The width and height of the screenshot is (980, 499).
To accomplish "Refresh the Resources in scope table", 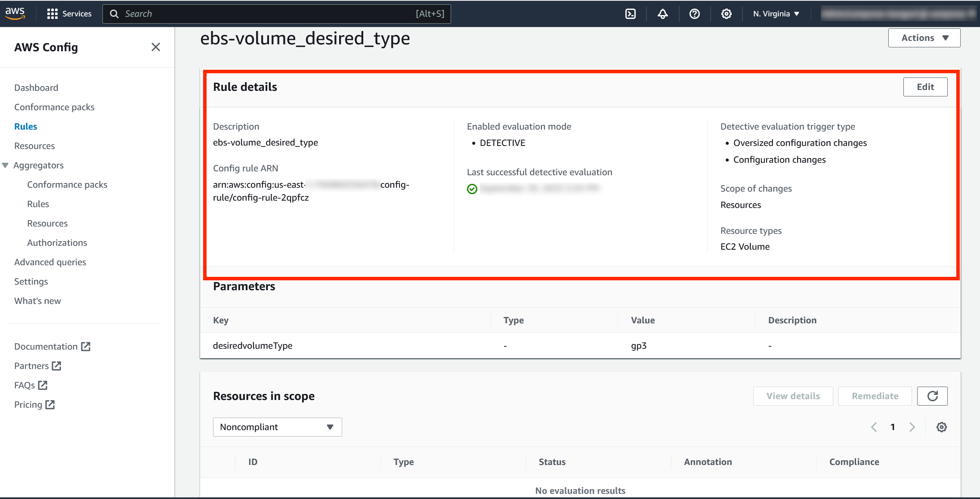I will 932,396.
